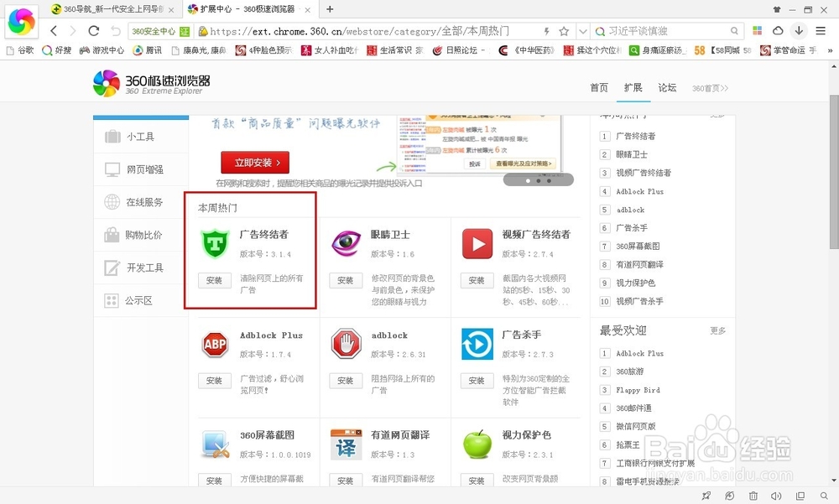Open 有道网页翻译 in weekly hot list
The width and height of the screenshot is (839, 504).
click(x=639, y=265)
